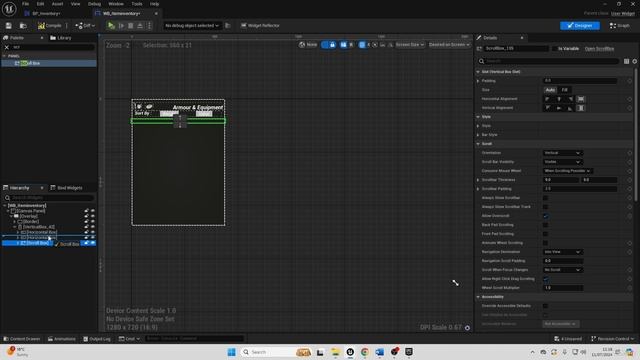Select vertical fill alignment icon

[x=581, y=108]
